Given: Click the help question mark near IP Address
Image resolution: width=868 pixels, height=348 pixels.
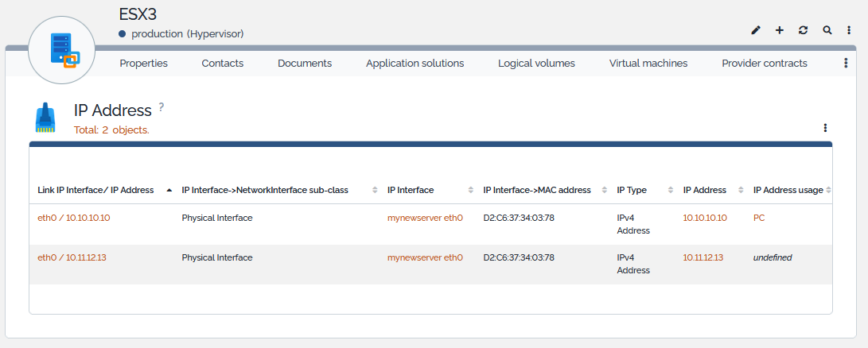Looking at the screenshot, I should tap(162, 106).
